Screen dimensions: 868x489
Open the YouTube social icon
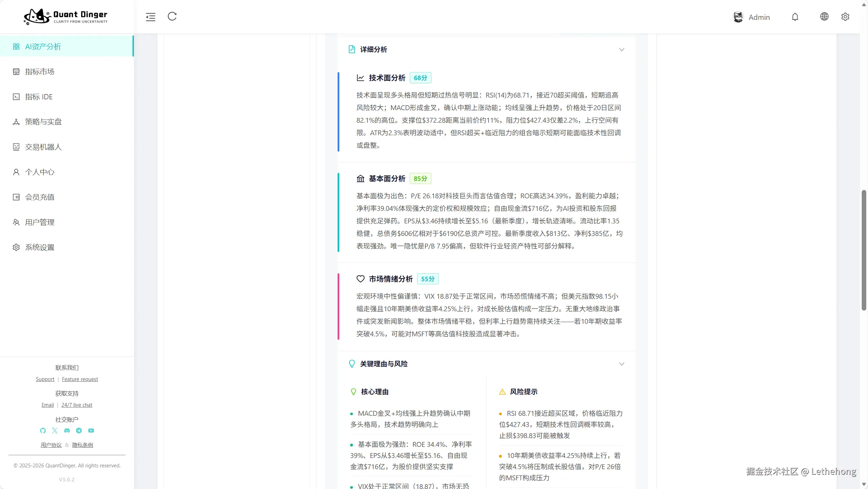point(91,430)
